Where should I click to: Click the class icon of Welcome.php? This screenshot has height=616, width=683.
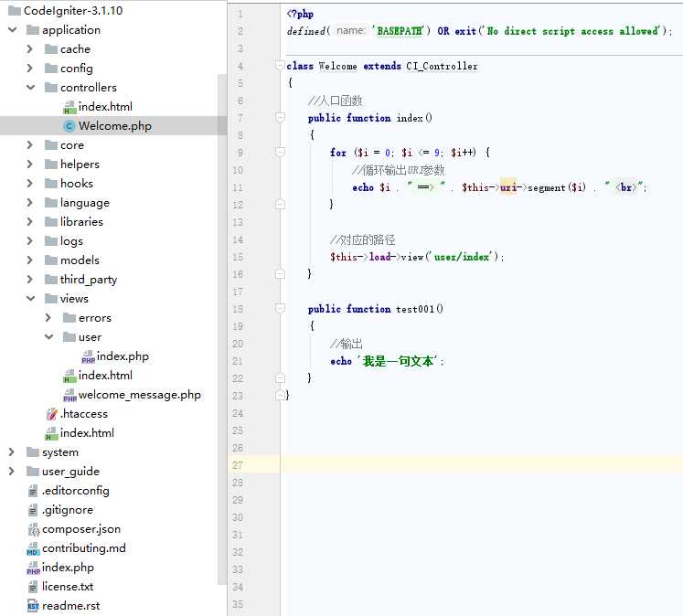point(69,126)
